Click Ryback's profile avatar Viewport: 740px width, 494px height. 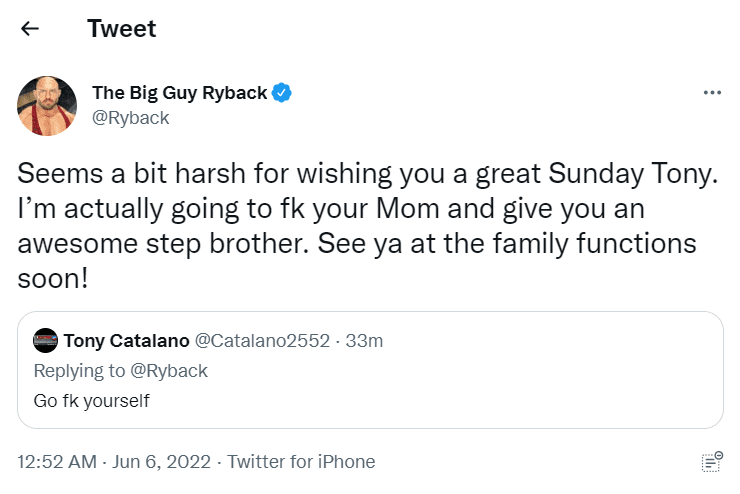(x=47, y=105)
